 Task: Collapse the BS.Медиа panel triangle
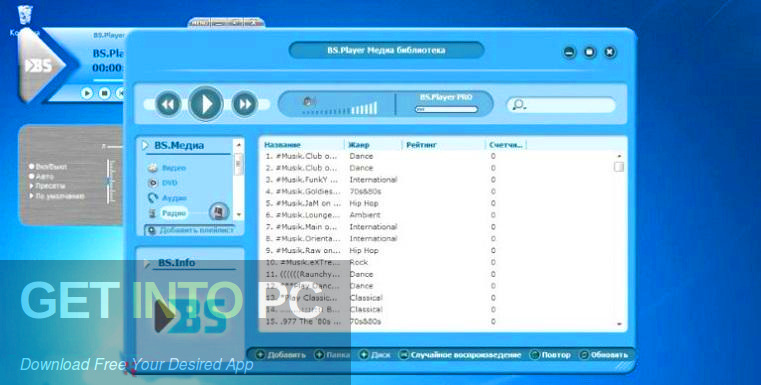(145, 145)
